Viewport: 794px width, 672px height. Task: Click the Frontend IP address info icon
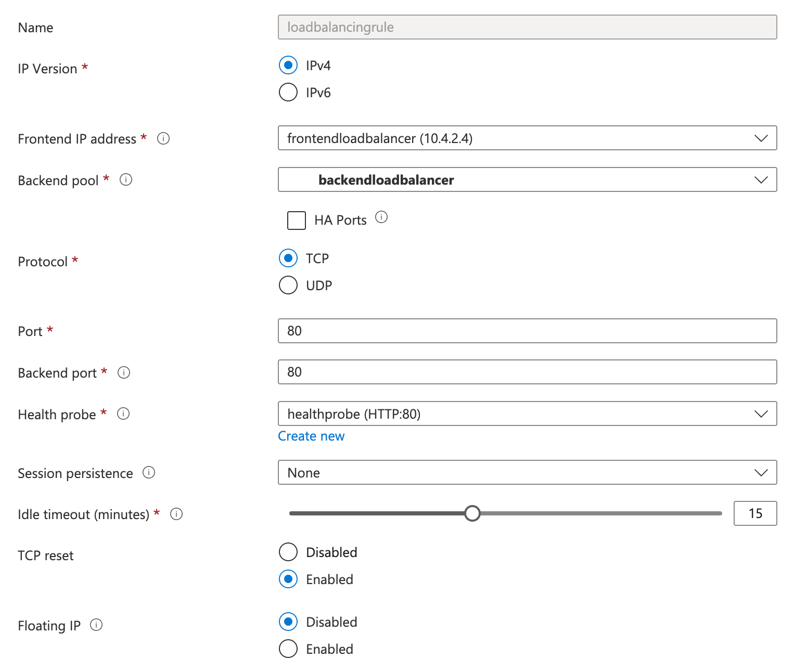(163, 138)
